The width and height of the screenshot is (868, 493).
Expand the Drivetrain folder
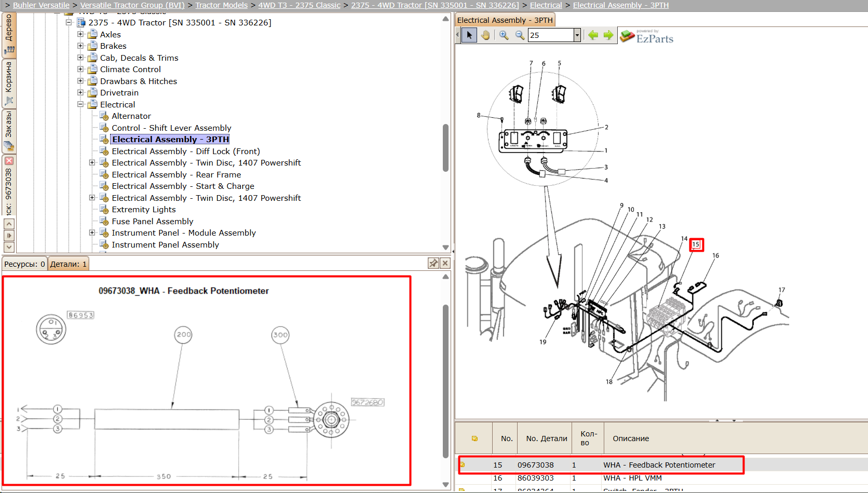80,92
